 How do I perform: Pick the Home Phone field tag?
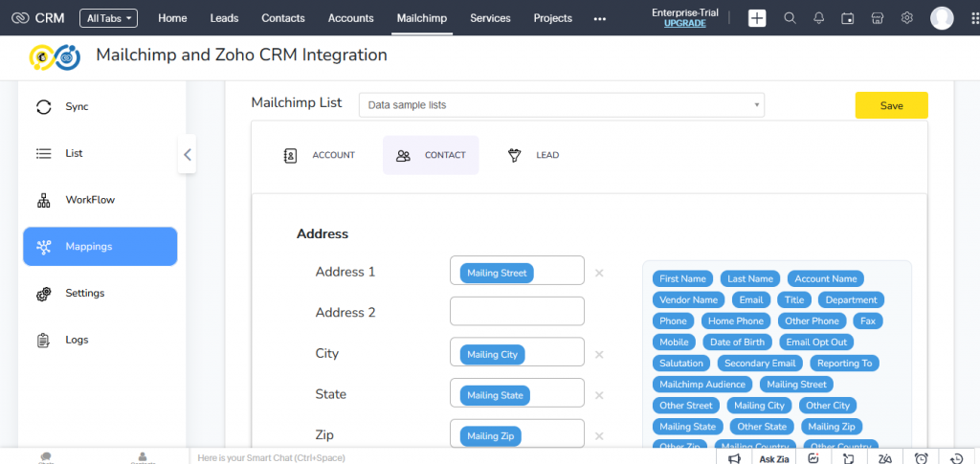[x=736, y=321]
